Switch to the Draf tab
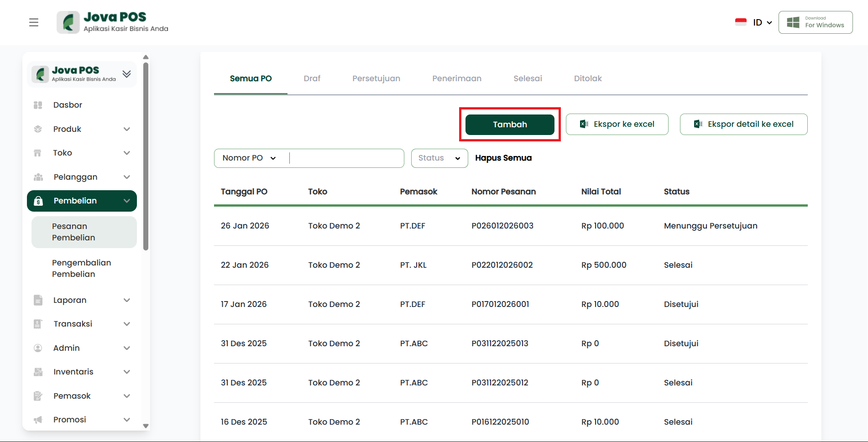This screenshot has height=442, width=868. coord(312,78)
